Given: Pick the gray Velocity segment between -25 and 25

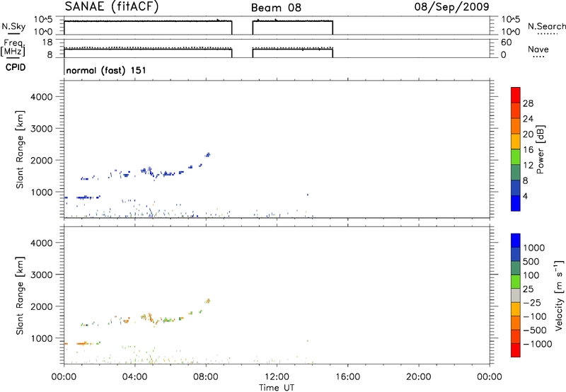Looking at the screenshot, I should click(516, 295).
